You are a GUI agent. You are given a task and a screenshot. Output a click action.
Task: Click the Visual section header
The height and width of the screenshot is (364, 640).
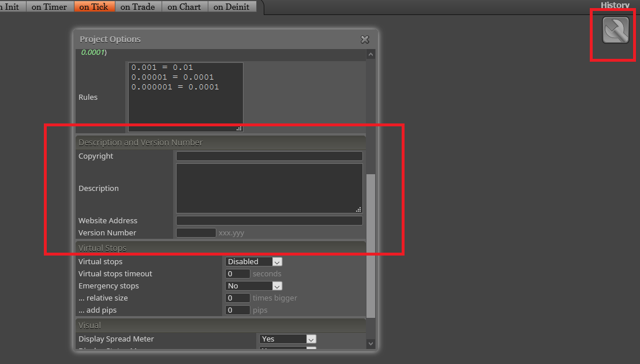[220, 325]
